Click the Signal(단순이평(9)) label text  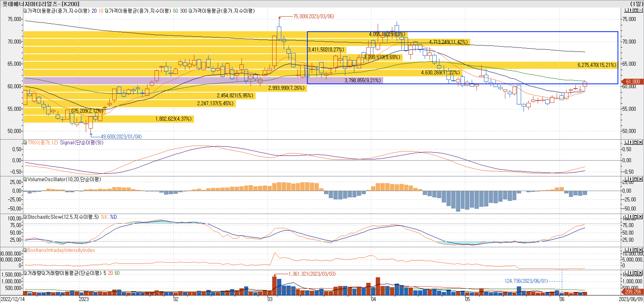tap(82, 143)
